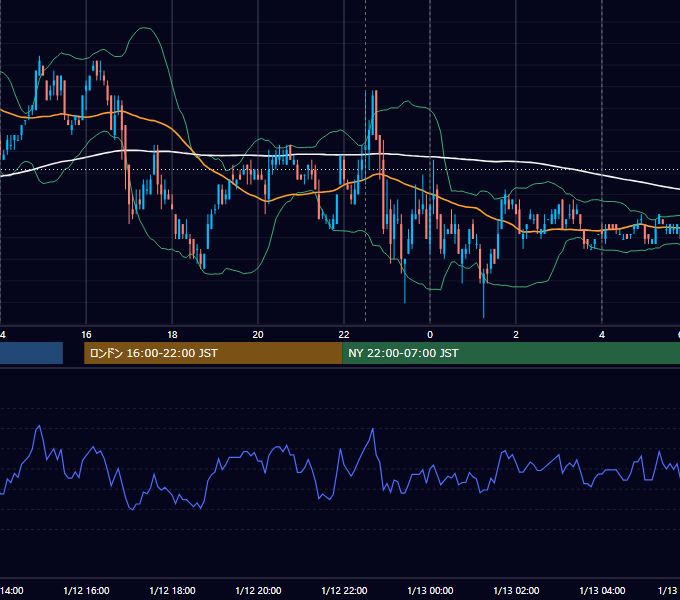680x600 pixels.
Task: Click the 1/13 00:00 time label
Action: (x=430, y=590)
